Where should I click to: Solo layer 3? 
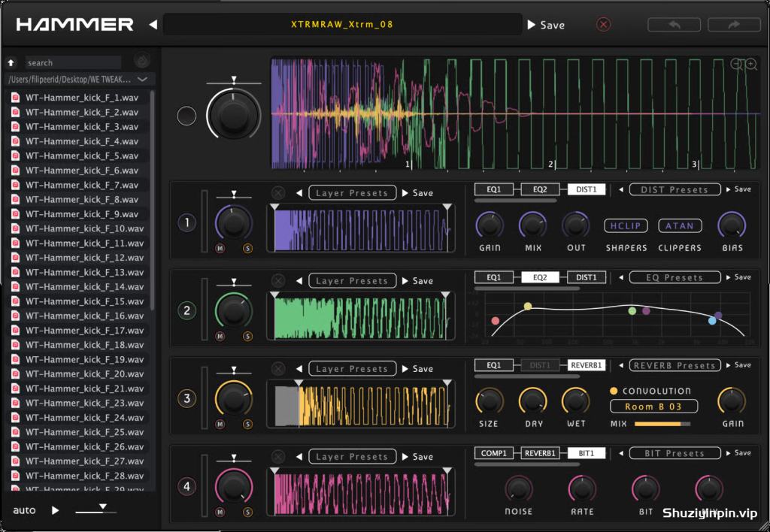tap(247, 424)
